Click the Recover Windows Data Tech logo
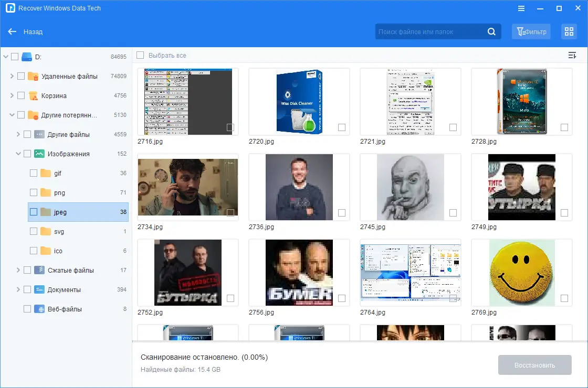Viewport: 588px width, 388px height. click(x=10, y=8)
